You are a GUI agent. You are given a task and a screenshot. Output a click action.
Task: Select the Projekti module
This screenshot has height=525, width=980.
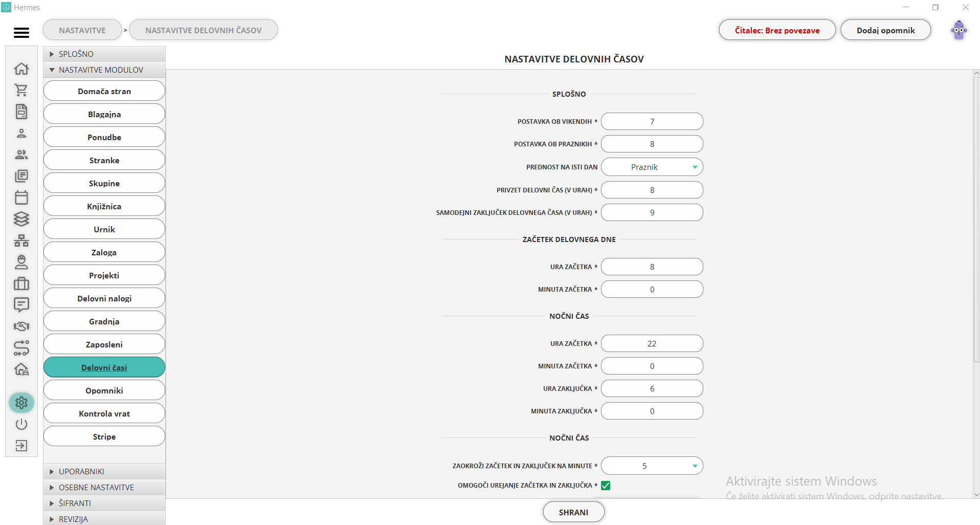pyautogui.click(x=104, y=275)
